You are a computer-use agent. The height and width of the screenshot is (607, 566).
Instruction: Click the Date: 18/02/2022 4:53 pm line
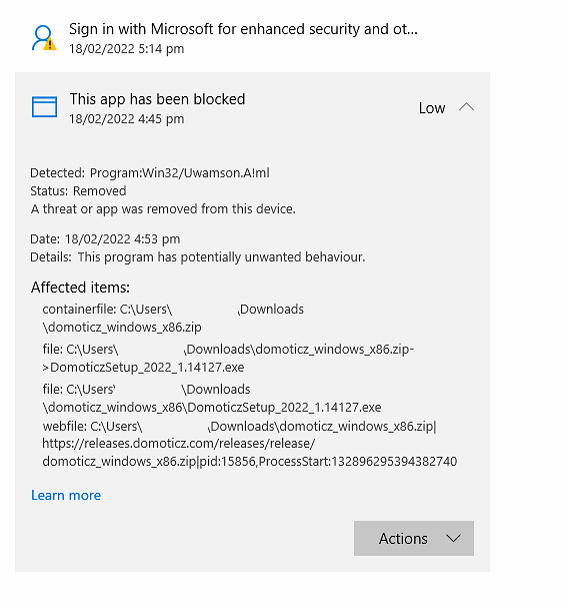tap(105, 239)
